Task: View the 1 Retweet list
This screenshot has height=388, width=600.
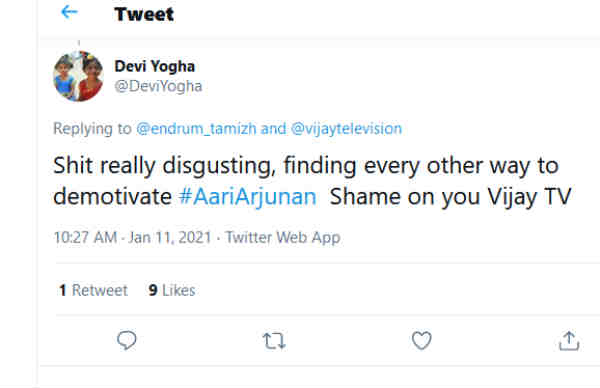Action: pyautogui.click(x=93, y=290)
